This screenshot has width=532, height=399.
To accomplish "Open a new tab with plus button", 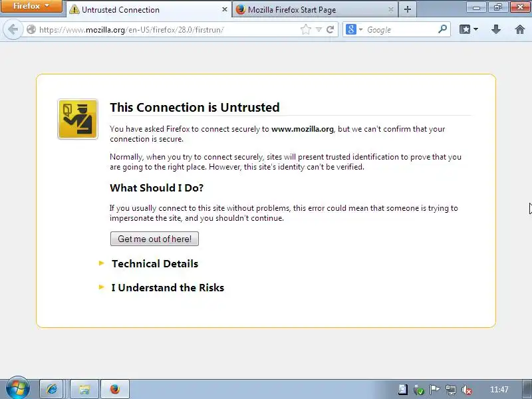I will tap(408, 9).
